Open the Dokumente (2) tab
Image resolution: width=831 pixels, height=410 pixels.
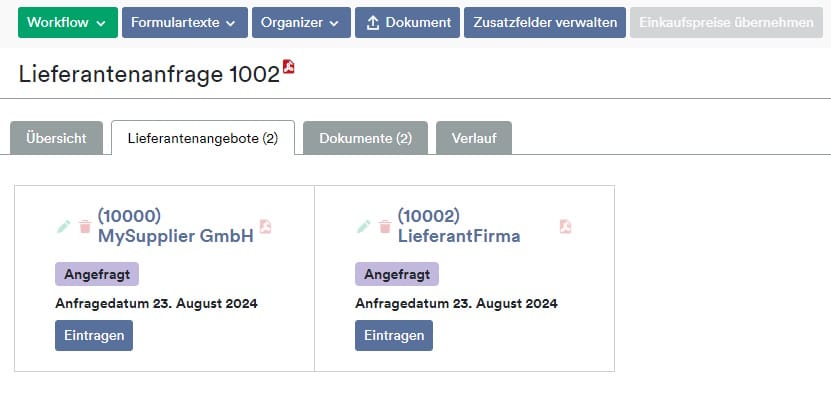click(365, 138)
